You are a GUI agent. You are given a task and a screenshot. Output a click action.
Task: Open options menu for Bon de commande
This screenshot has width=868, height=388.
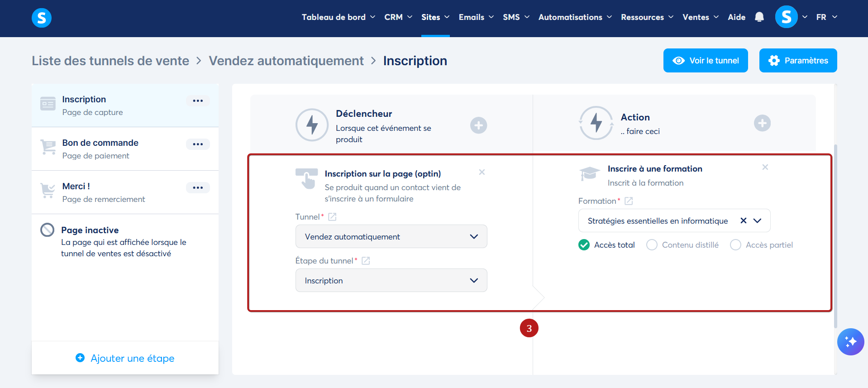198,144
